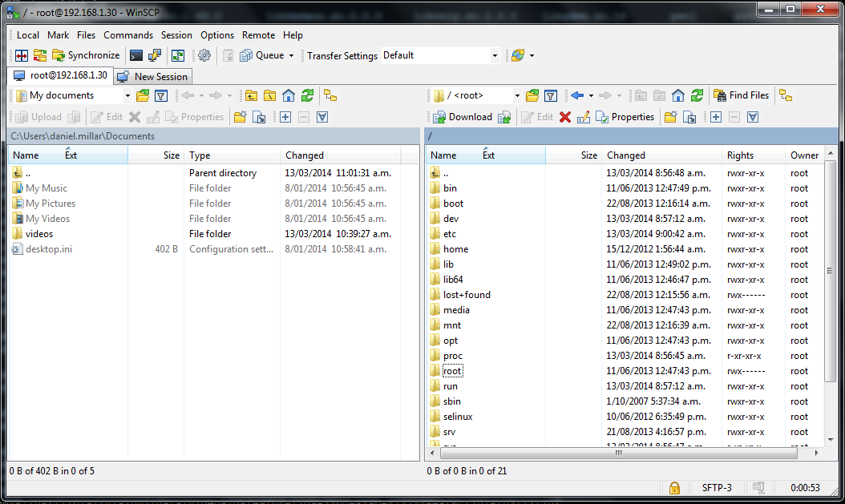Select the local videos folder
The image size is (845, 504).
click(39, 234)
